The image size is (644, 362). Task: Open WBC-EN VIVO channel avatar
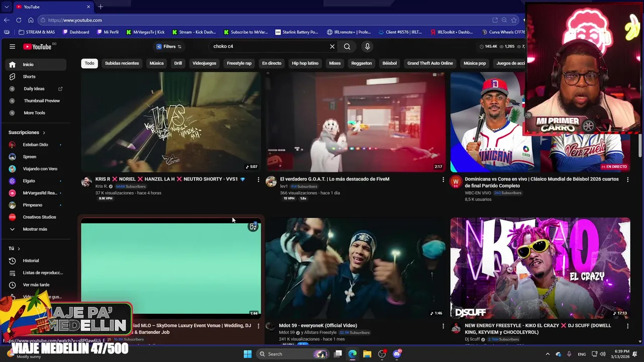click(456, 182)
